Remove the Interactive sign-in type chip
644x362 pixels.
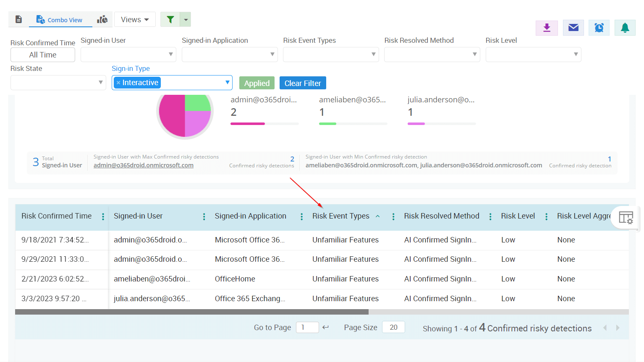point(118,83)
